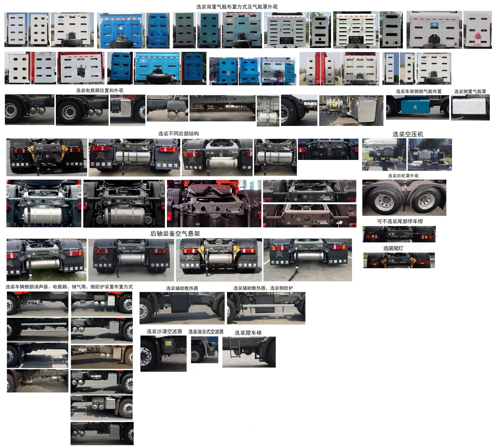Click the 选装辅助散热器 auxiliary radiator photo
This screenshot has width=498, height=448.
(182, 308)
